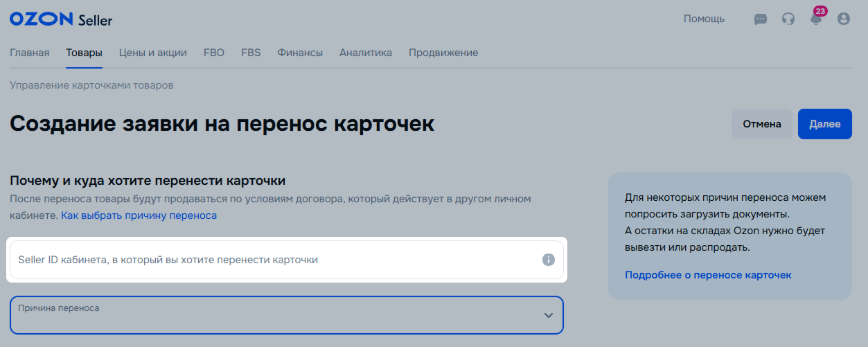
Task: Click the chevron arrow in Причина переноса
Action: (549, 315)
